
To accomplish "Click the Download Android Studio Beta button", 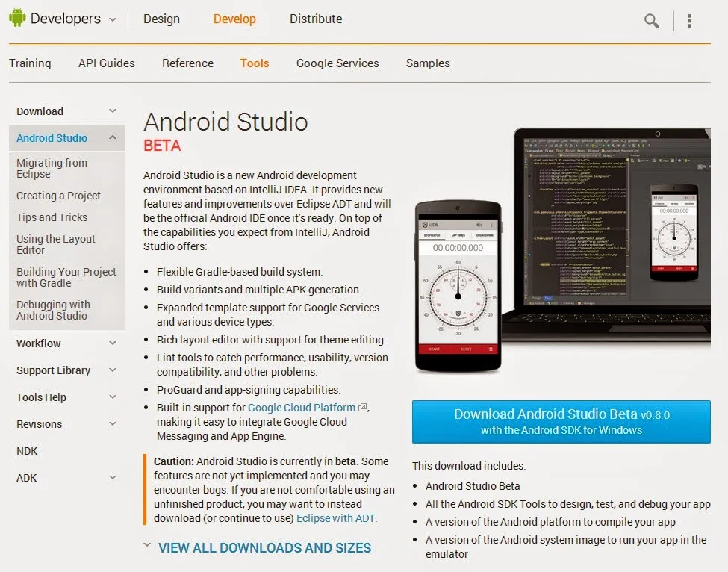I will click(x=561, y=422).
